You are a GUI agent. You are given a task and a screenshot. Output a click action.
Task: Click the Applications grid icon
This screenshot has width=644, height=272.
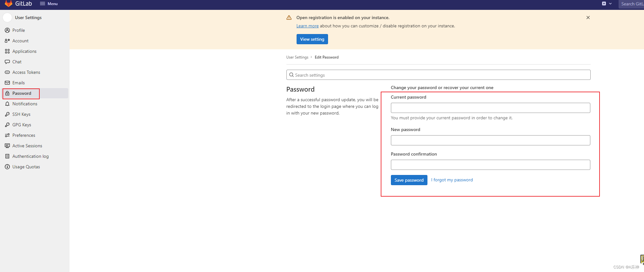pos(7,51)
